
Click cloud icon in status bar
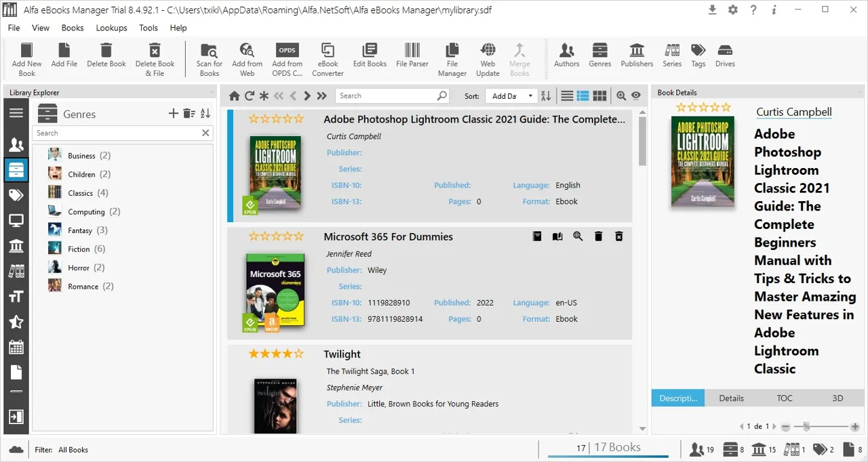point(16,449)
